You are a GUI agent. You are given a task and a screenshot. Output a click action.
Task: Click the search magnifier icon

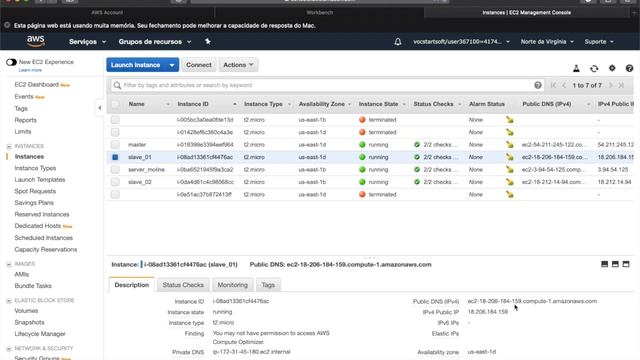[118, 85]
